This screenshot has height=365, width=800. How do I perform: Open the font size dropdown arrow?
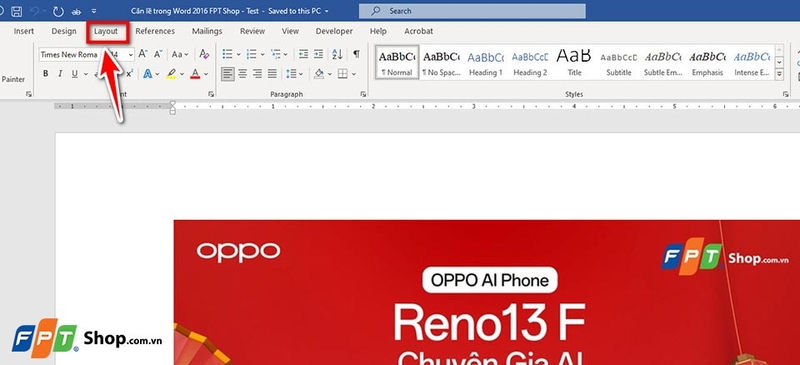tap(131, 54)
